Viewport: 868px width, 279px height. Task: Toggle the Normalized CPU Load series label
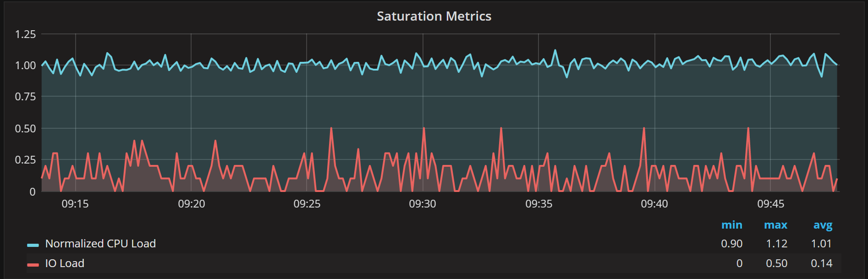[100, 244]
